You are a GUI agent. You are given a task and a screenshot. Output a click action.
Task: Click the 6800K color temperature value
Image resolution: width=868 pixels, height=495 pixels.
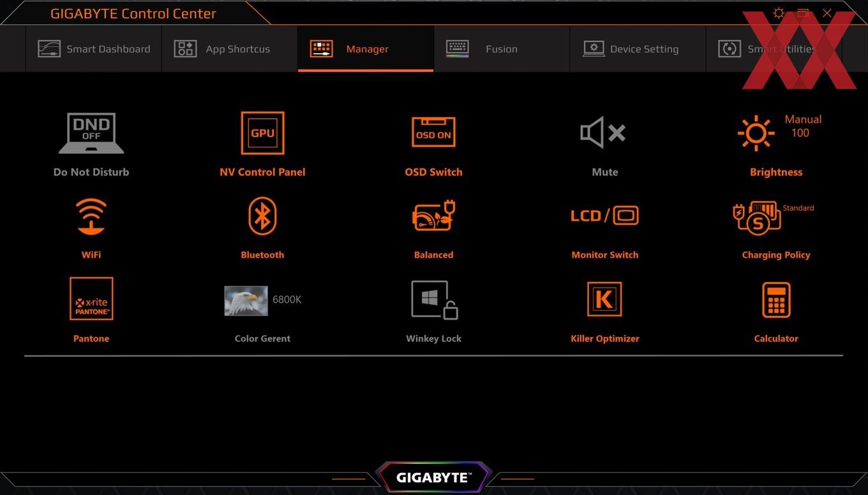coord(287,300)
